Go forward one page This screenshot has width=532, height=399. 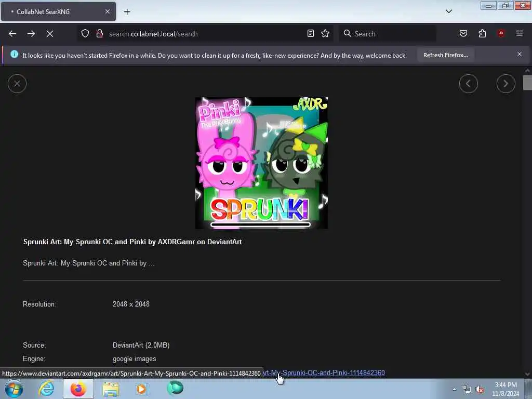[x=31, y=34]
